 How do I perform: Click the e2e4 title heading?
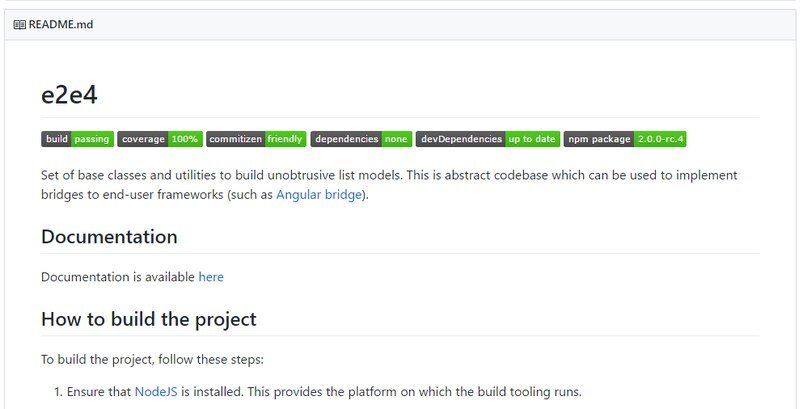click(69, 94)
